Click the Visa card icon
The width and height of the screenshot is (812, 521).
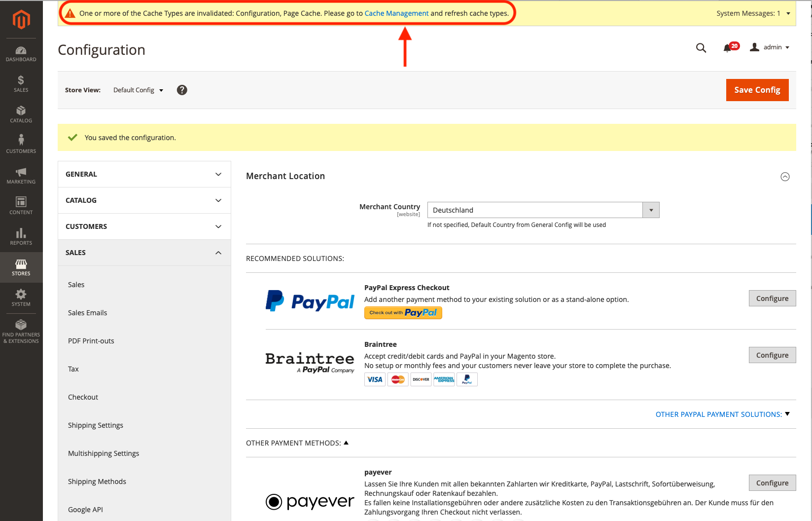(375, 379)
